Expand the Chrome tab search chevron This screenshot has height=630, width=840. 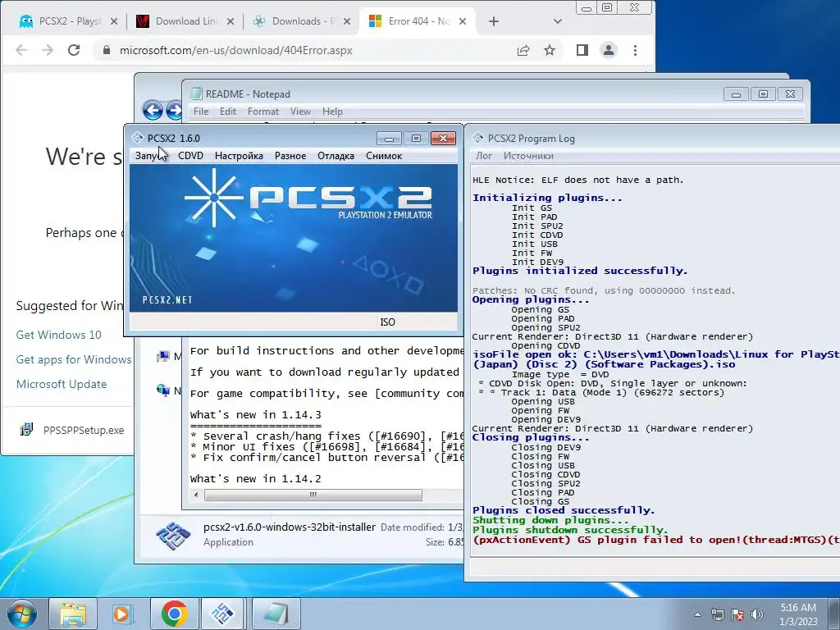coord(558,21)
